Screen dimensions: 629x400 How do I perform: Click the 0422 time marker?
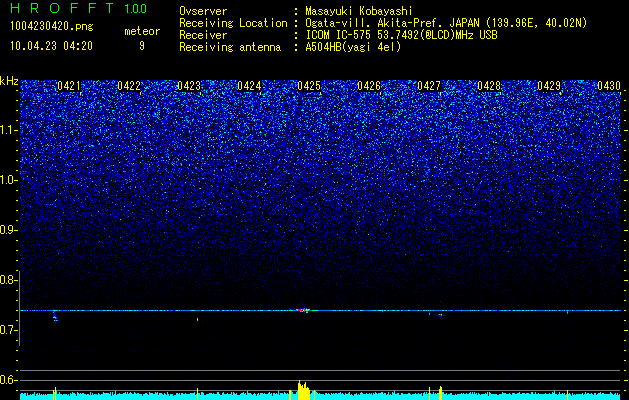129,86
